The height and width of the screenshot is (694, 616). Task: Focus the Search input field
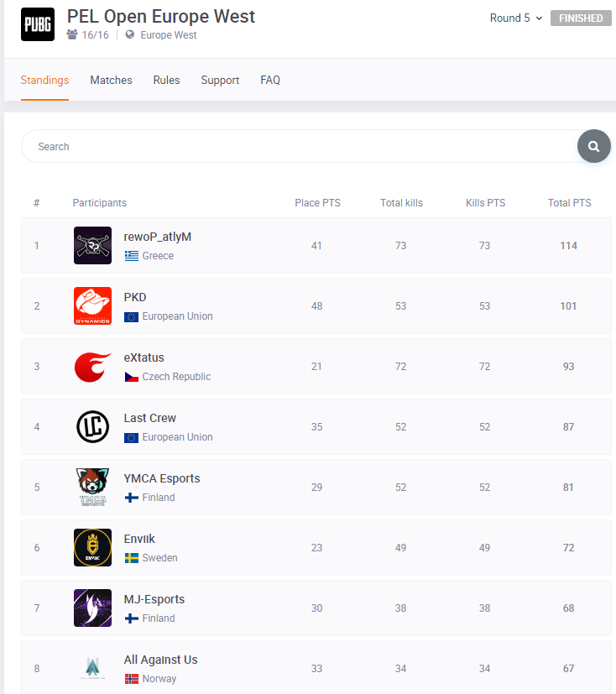pyautogui.click(x=299, y=146)
